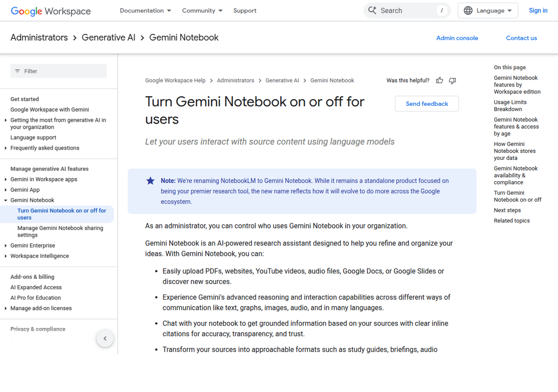Open AI Pro for Education sidebar link

pos(35,298)
